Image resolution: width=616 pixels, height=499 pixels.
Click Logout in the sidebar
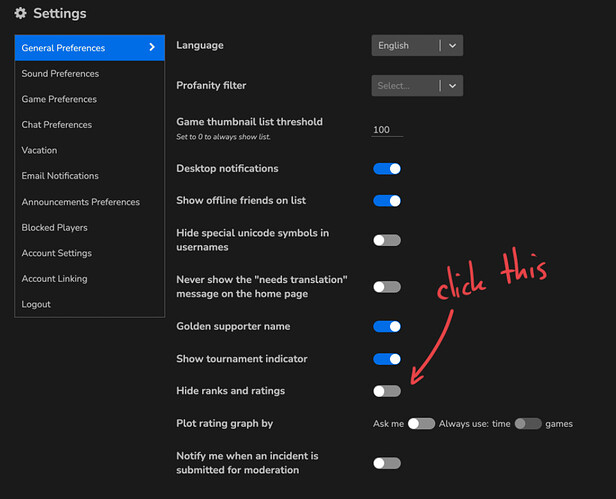36,304
